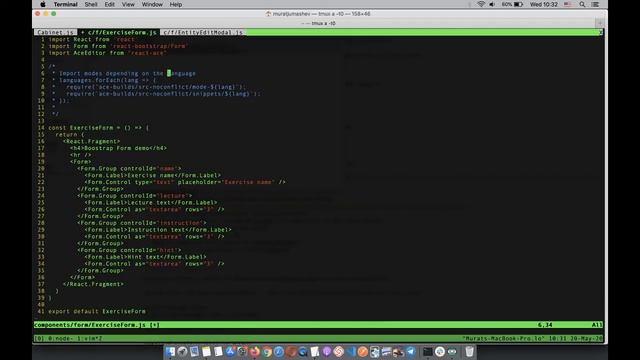Open Spotlight search
Screen dimensions: 640x360
[x=582, y=4]
